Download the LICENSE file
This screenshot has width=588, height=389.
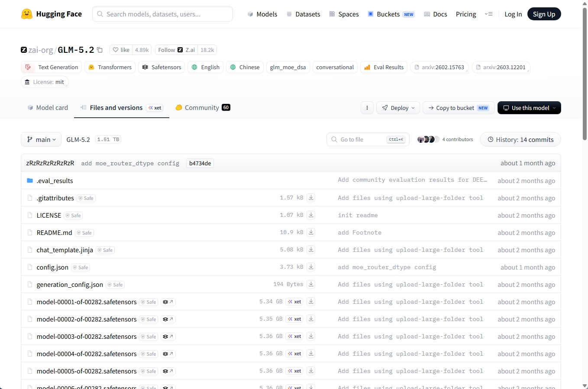pyautogui.click(x=311, y=215)
